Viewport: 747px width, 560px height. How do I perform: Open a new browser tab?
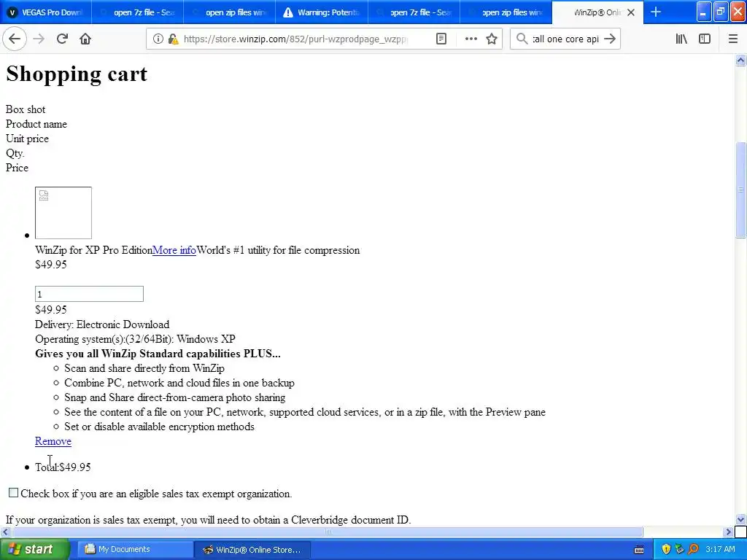tap(656, 12)
